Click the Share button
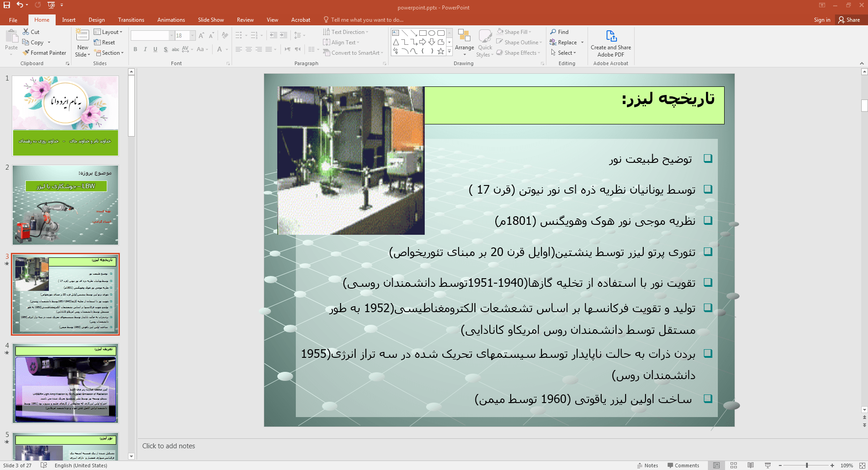This screenshot has height=470, width=868. pyautogui.click(x=849, y=20)
